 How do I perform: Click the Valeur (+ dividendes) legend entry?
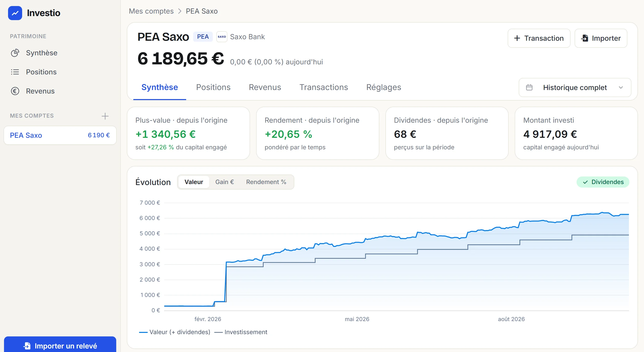tap(175, 332)
